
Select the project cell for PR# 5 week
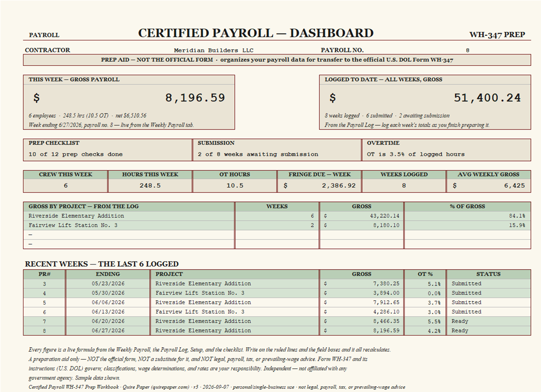coord(235,302)
